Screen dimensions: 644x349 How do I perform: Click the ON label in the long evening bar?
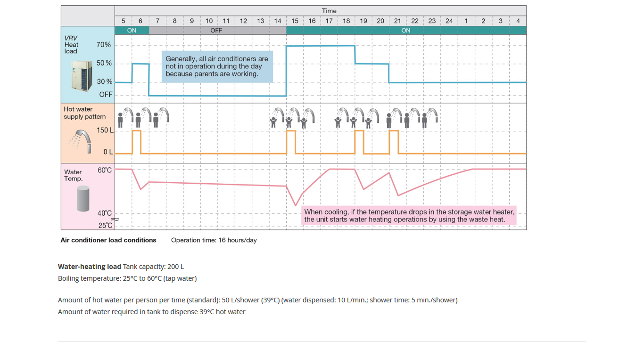pos(405,30)
